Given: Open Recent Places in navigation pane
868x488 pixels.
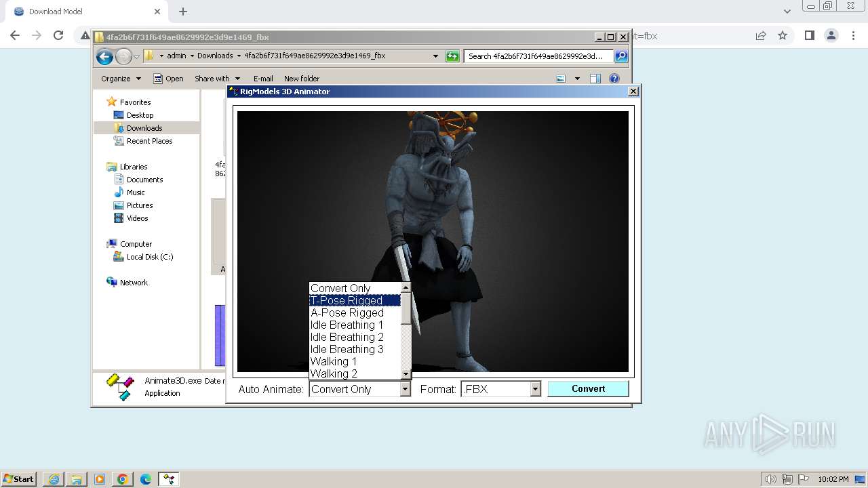Looking at the screenshot, I should [149, 141].
